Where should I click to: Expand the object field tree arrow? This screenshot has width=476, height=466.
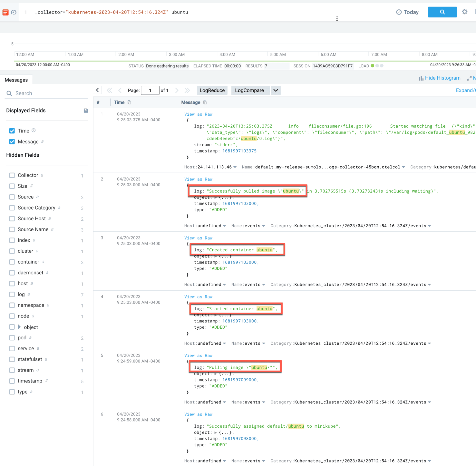click(19, 327)
